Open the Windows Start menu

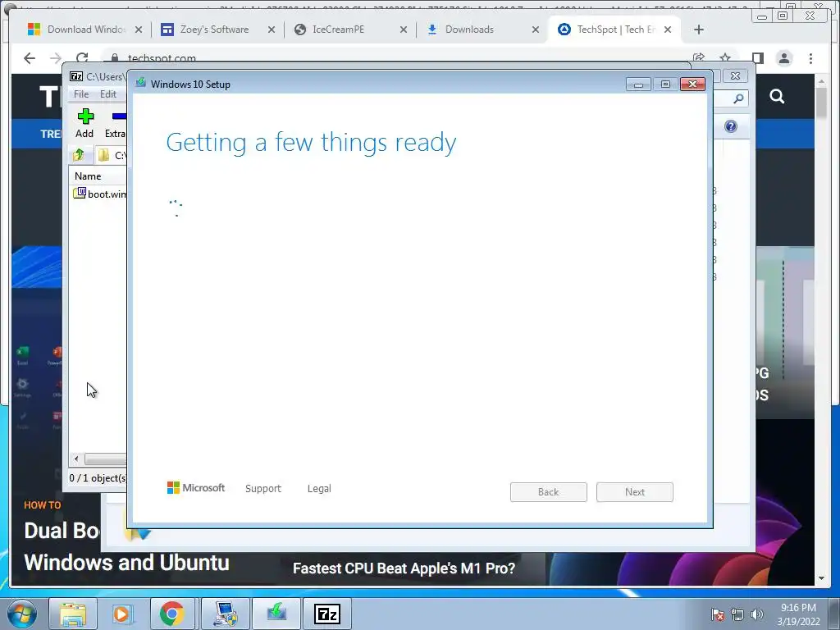(21, 614)
